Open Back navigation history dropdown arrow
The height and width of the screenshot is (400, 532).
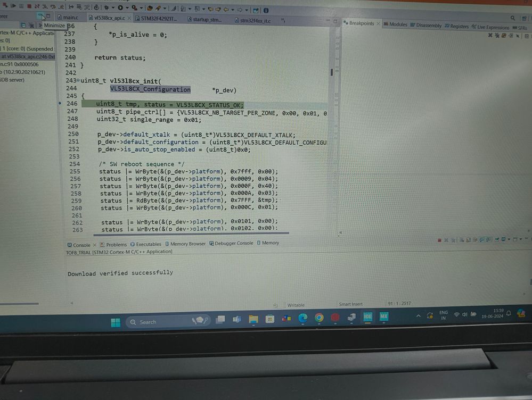[232, 10]
